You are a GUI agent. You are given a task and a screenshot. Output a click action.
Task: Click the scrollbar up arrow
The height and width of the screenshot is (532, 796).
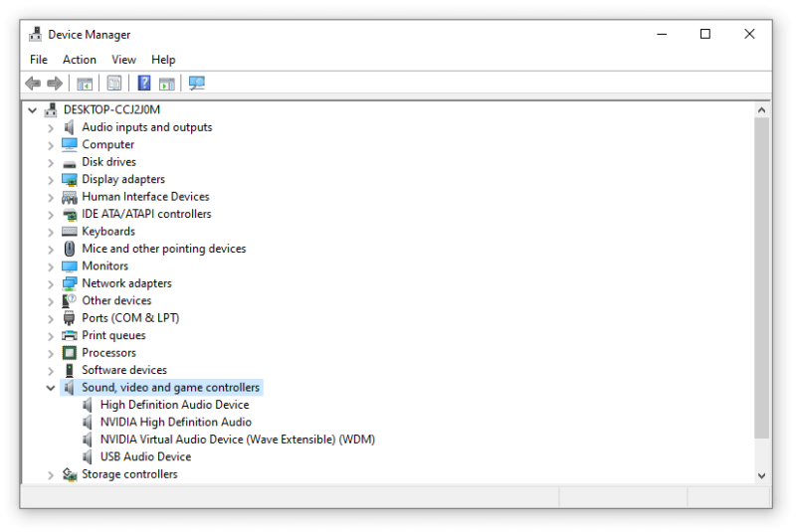(x=761, y=110)
